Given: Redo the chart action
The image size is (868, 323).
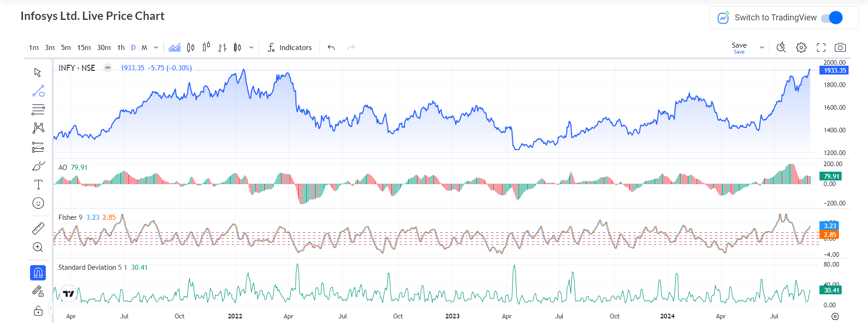Looking at the screenshot, I should [351, 47].
